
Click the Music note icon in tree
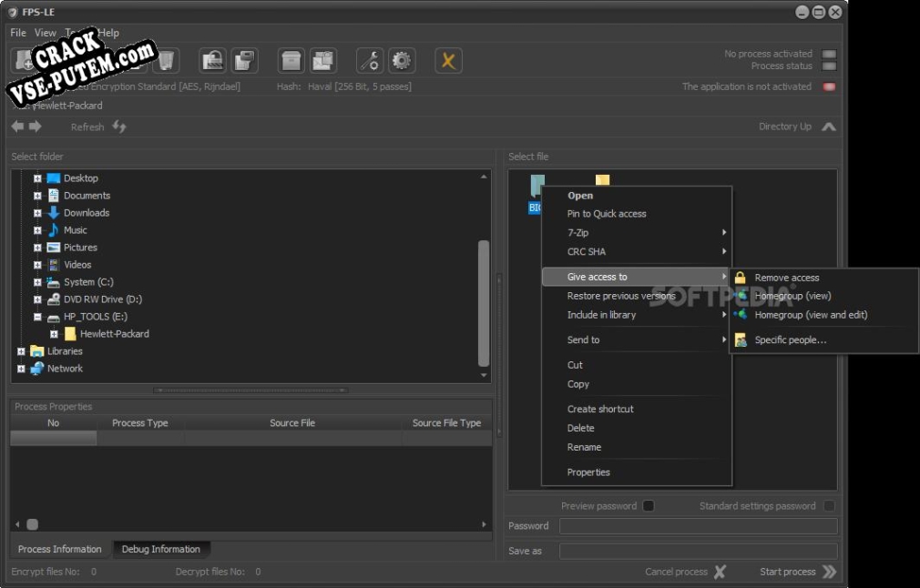pyautogui.click(x=54, y=229)
